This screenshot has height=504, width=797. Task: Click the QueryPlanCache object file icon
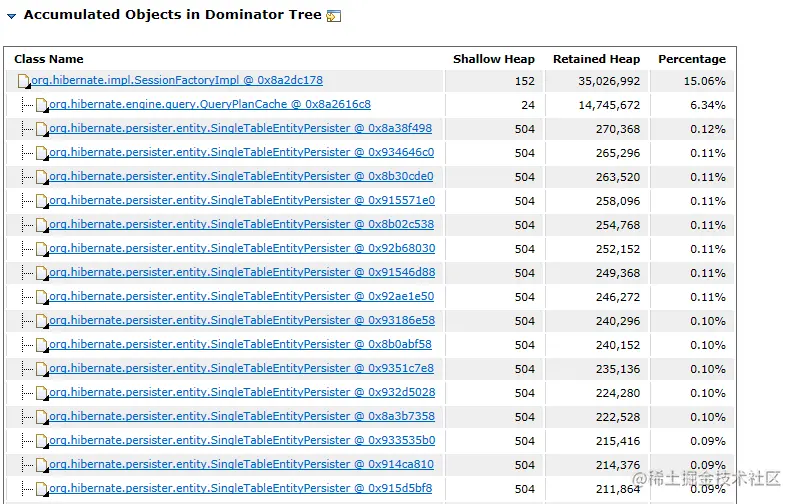click(x=42, y=105)
